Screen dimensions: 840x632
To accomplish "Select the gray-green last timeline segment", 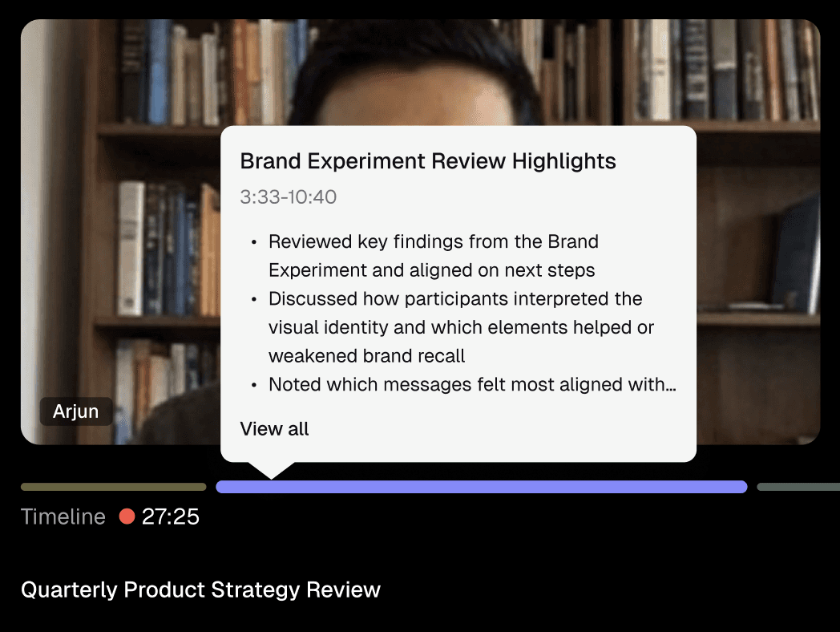I will point(798,487).
